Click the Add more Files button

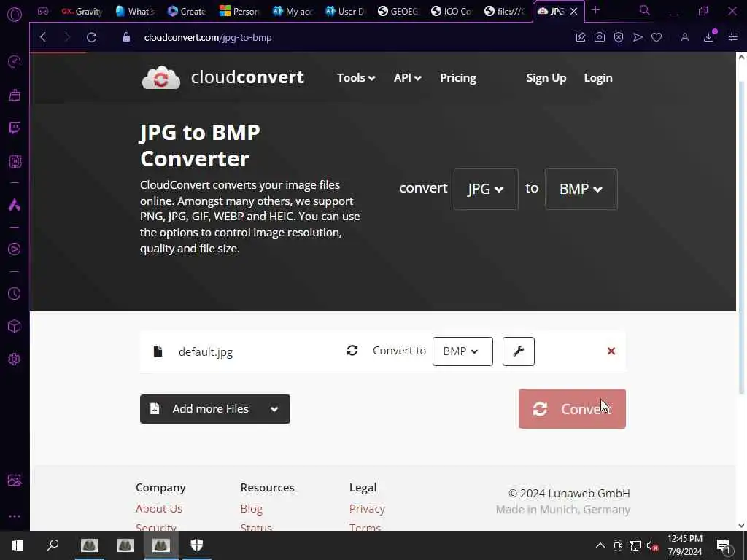pyautogui.click(x=215, y=409)
